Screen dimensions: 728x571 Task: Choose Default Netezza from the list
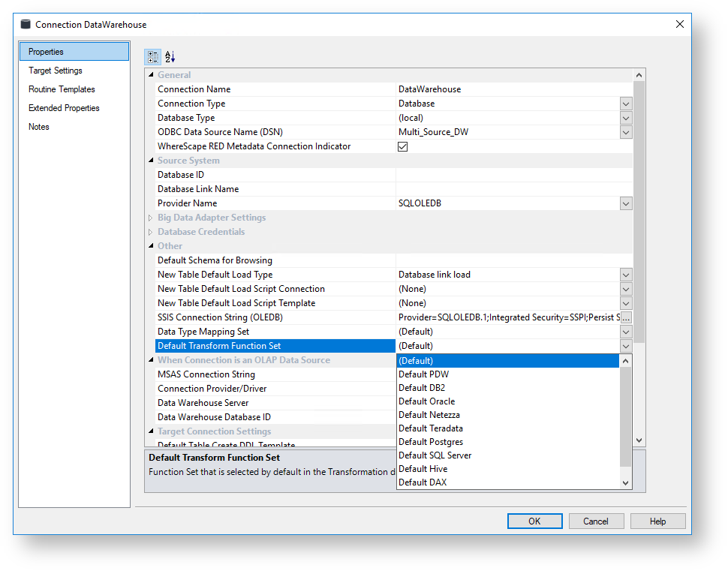pyautogui.click(x=508, y=414)
